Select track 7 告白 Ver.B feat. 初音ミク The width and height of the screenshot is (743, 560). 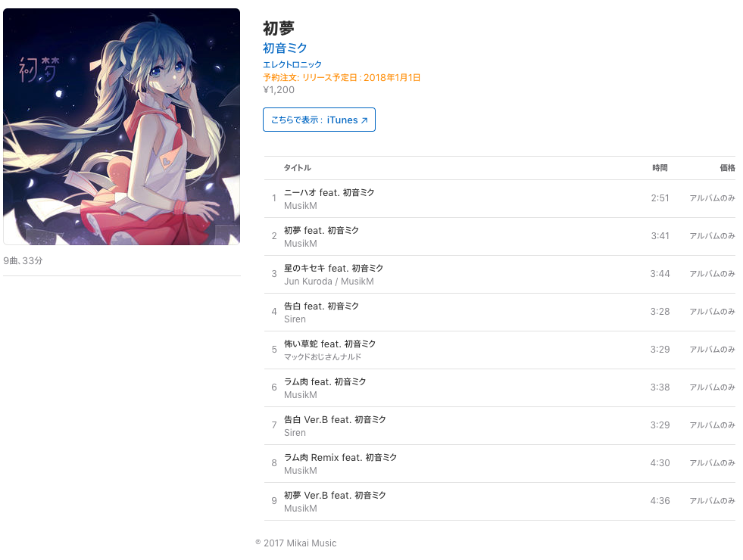click(x=499, y=426)
